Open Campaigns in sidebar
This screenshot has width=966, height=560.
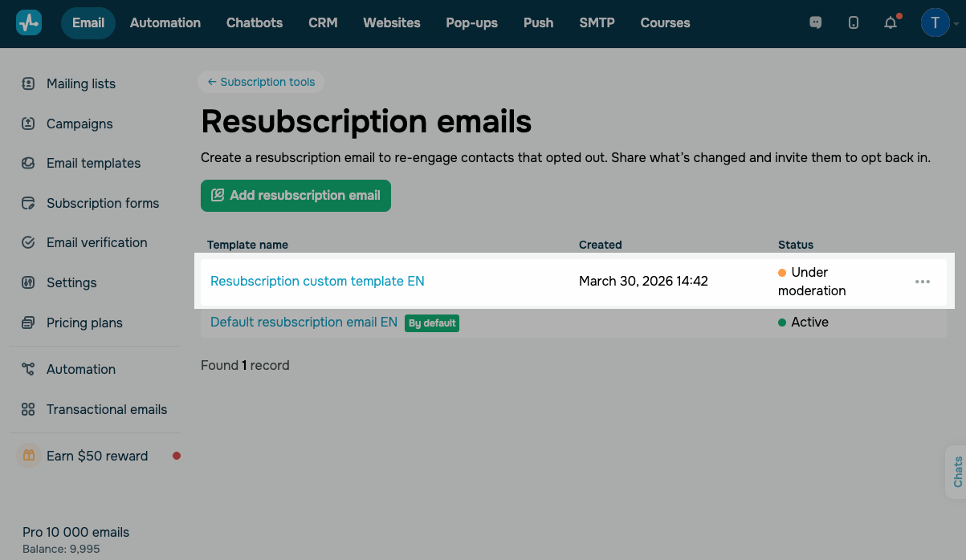(x=79, y=124)
